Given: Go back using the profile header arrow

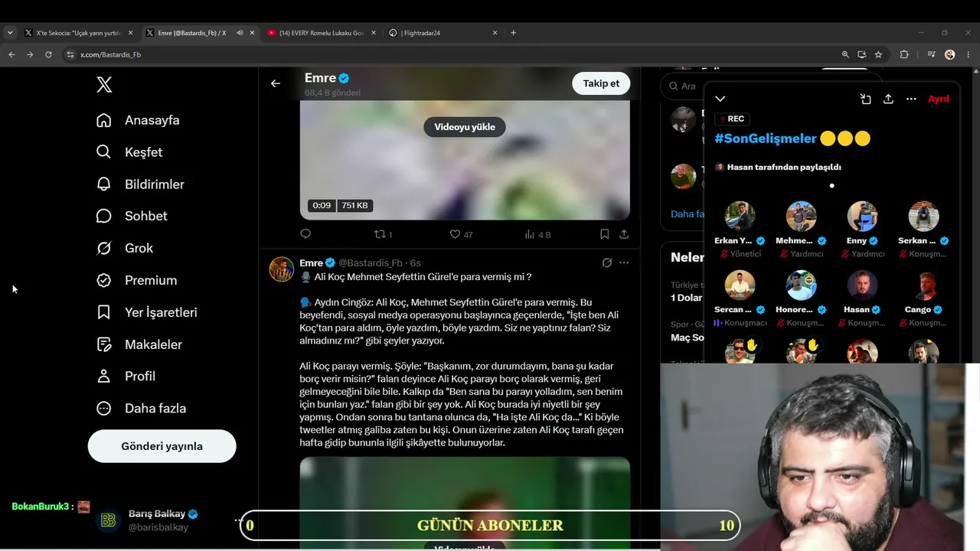Looking at the screenshot, I should [276, 83].
